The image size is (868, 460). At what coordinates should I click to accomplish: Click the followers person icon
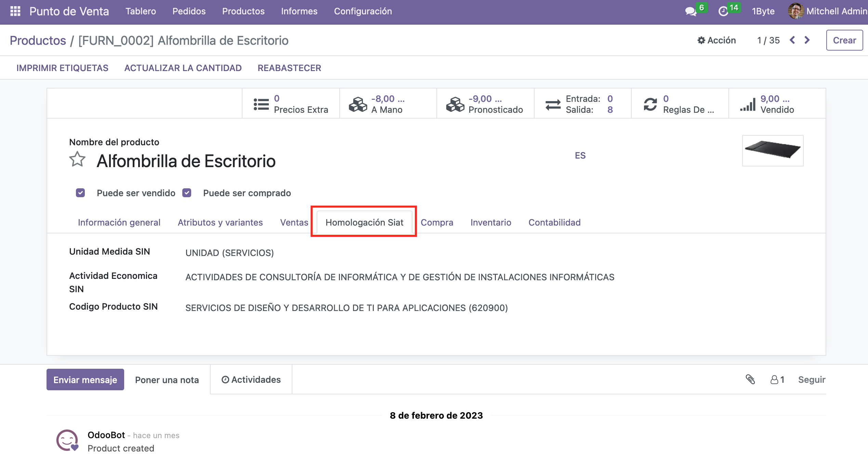click(774, 379)
